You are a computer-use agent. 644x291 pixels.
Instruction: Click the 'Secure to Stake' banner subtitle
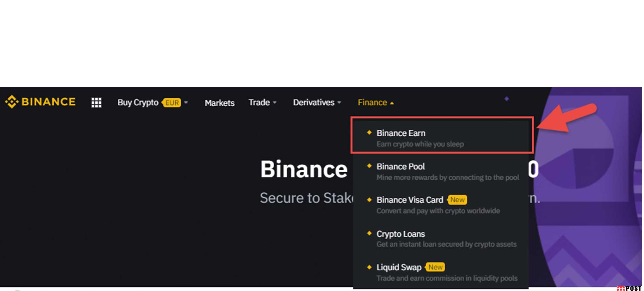click(x=307, y=198)
